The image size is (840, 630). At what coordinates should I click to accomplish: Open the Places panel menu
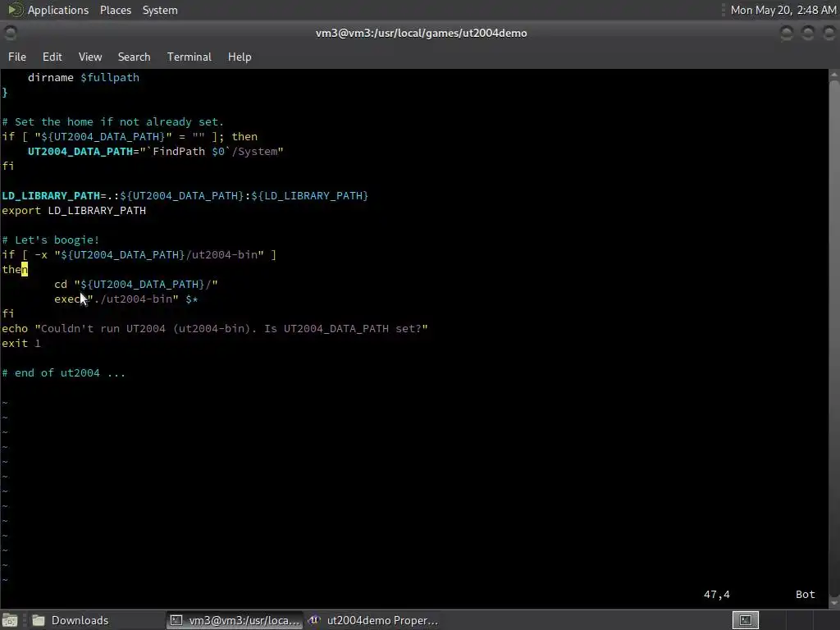pyautogui.click(x=115, y=10)
